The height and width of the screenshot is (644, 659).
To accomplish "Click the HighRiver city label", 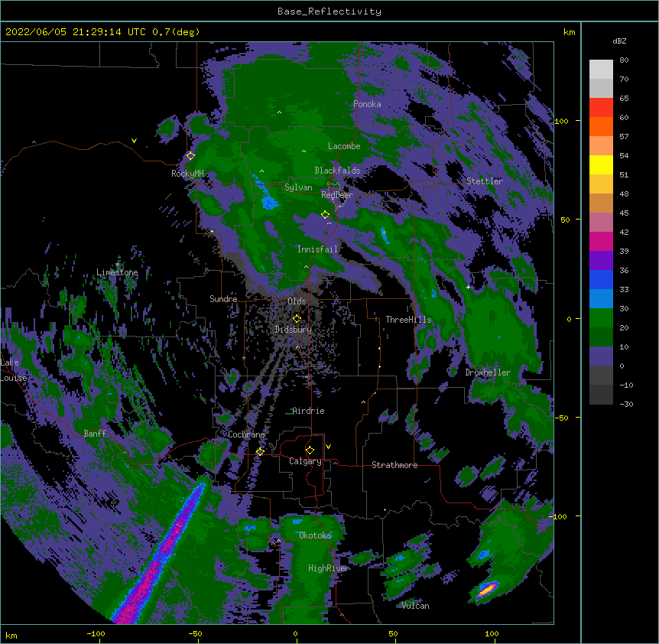I will pos(329,568).
